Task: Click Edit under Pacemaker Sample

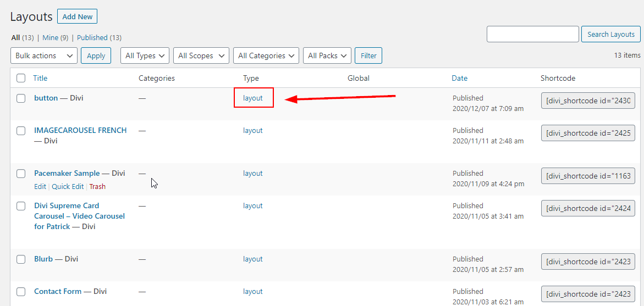Action: (x=40, y=187)
